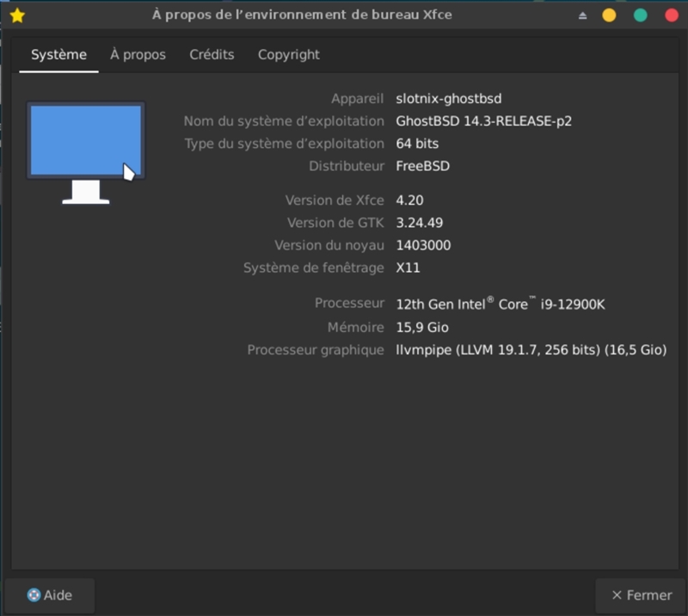Click the Mémoire label
The height and width of the screenshot is (616, 688).
coord(355,327)
